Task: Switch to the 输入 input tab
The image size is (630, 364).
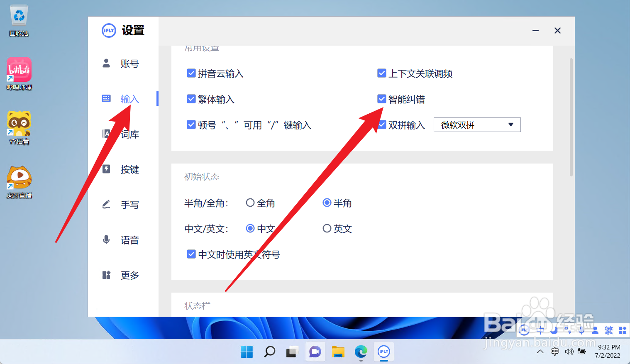Action: pos(129,99)
